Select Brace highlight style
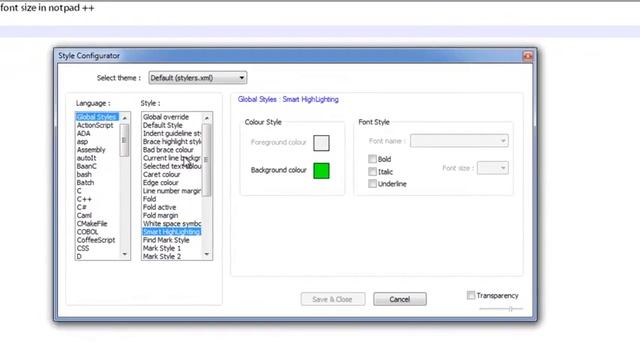This screenshot has height=360, width=640. coord(172,142)
